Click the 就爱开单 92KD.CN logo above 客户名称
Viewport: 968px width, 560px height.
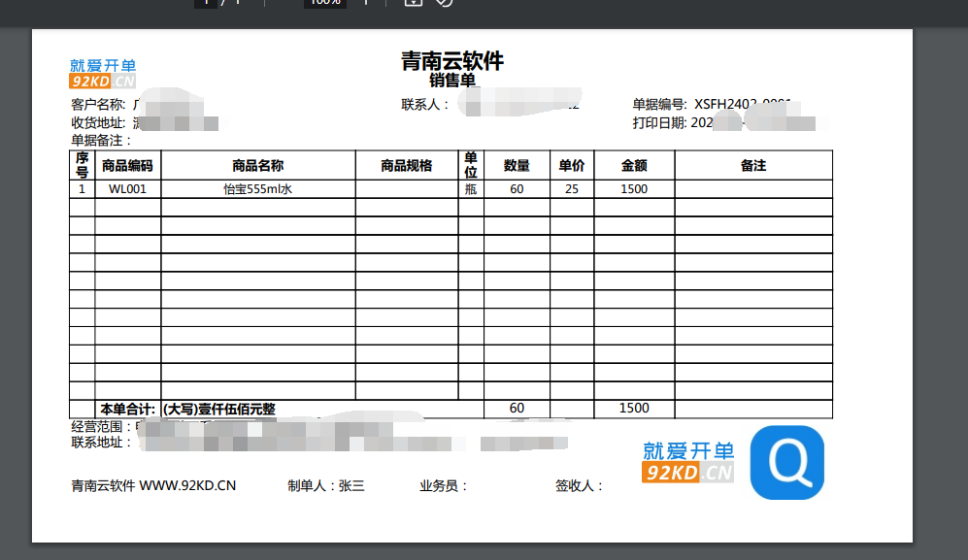click(x=103, y=74)
